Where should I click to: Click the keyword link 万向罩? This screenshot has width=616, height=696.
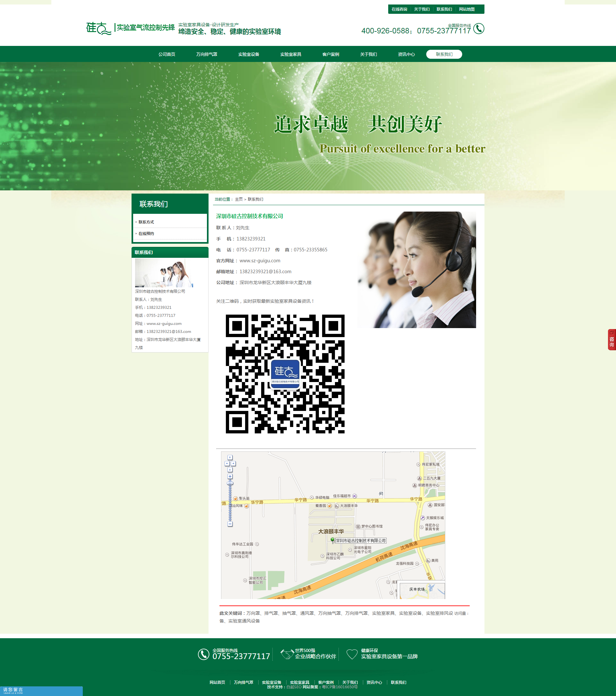pos(253,613)
